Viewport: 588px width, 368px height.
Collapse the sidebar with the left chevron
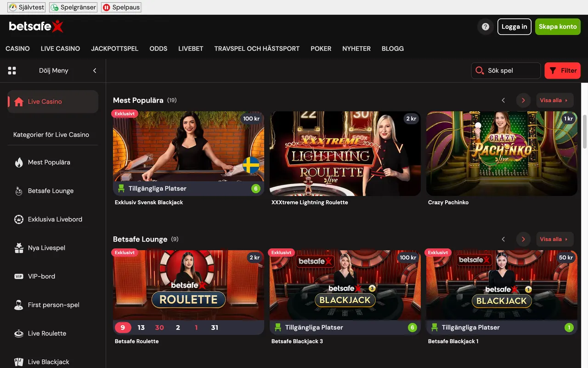(95, 70)
